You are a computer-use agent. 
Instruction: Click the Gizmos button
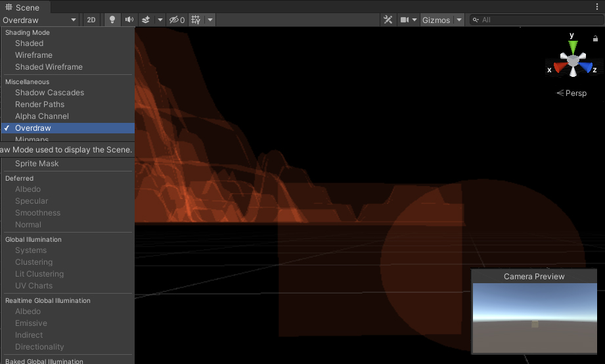click(436, 20)
